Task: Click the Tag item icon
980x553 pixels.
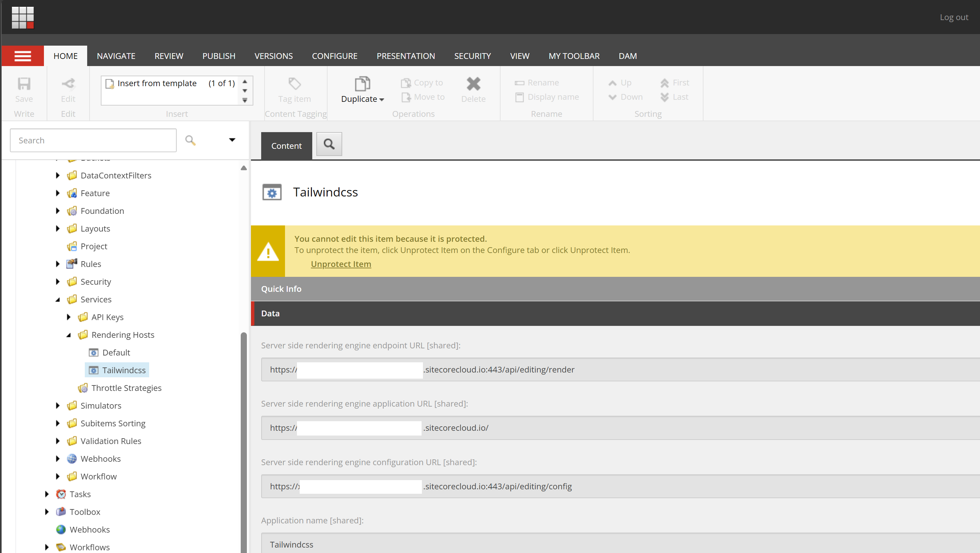Action: pyautogui.click(x=295, y=84)
